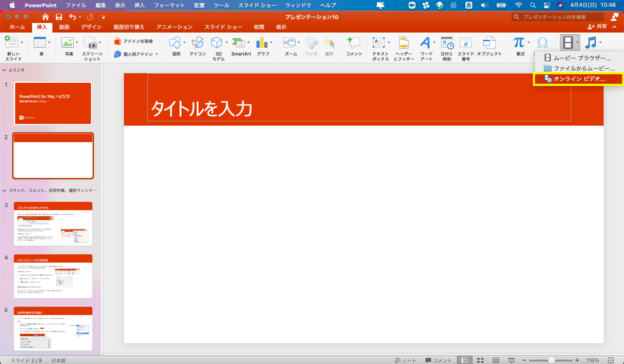
Task: Insert a chart with グラフ icon
Action: [262, 42]
